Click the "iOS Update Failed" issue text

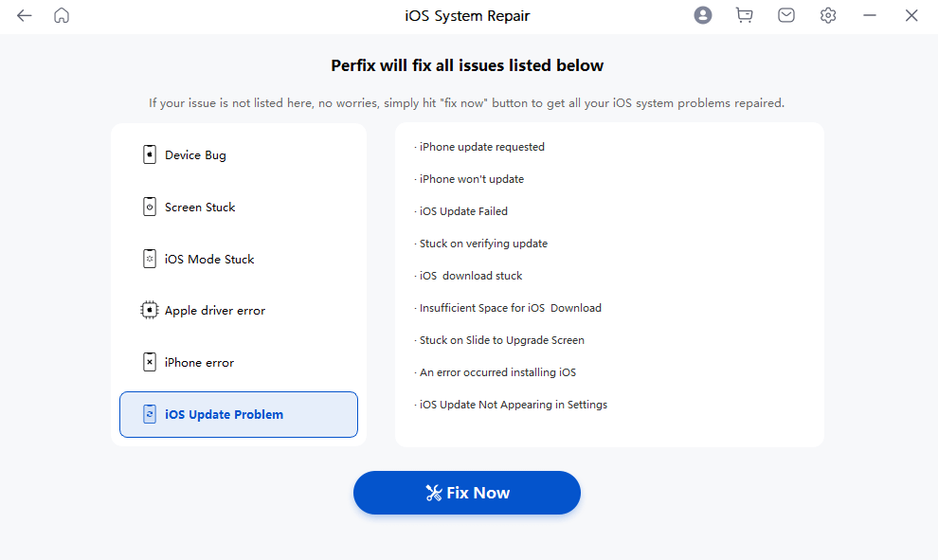pos(463,211)
